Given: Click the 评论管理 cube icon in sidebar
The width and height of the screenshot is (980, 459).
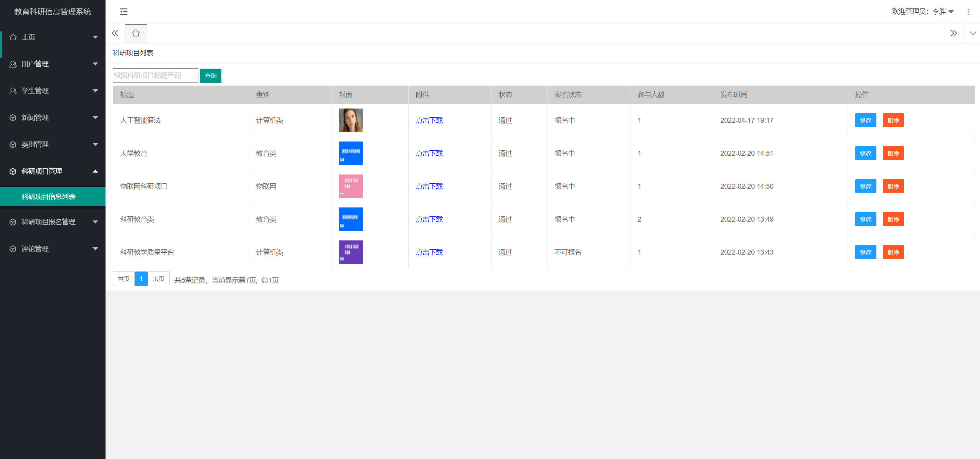Looking at the screenshot, I should 13,249.
